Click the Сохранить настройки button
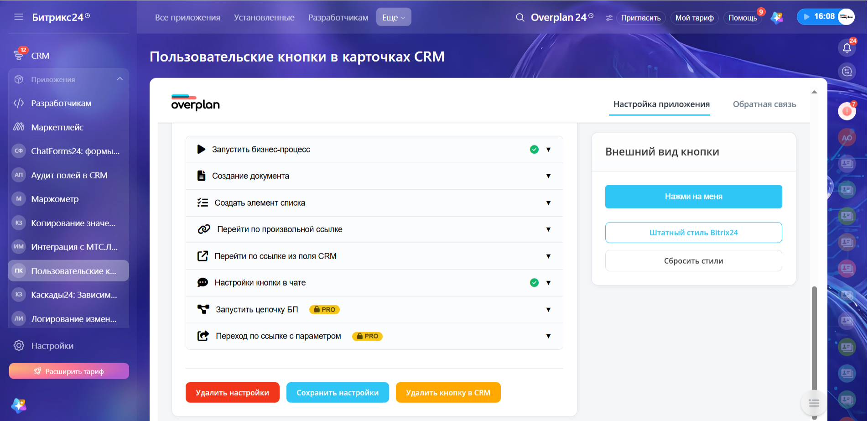Viewport: 868px width, 421px height. (x=338, y=393)
